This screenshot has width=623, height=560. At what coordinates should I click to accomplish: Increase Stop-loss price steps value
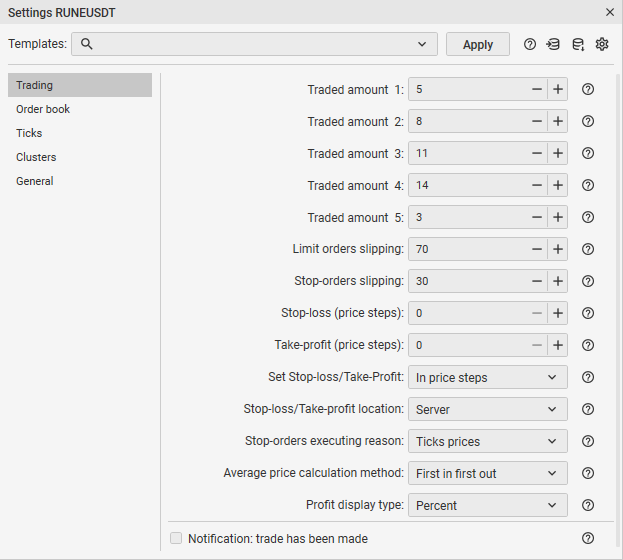click(x=557, y=313)
